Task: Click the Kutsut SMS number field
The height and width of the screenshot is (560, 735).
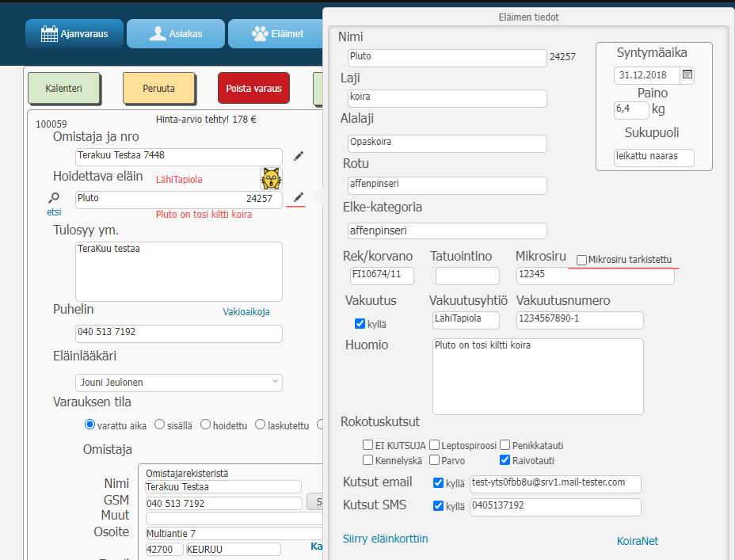Action: pyautogui.click(x=555, y=507)
